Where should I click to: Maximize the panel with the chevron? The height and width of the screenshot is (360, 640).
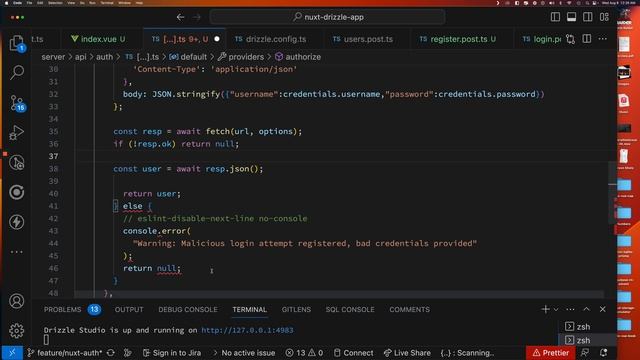tap(586, 309)
